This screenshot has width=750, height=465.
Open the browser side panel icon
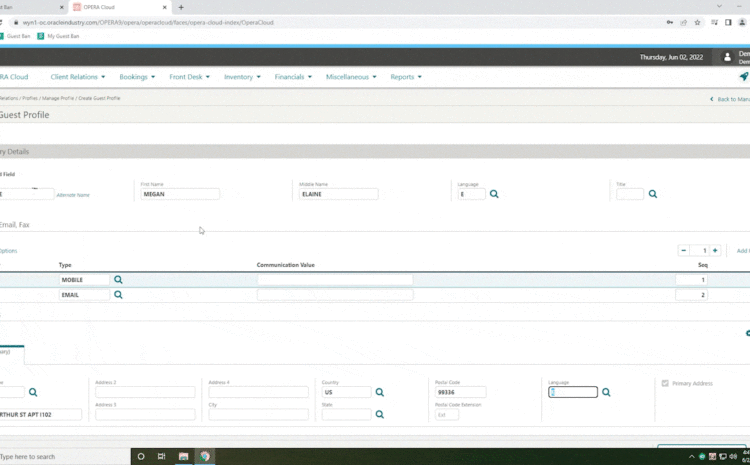coord(728,22)
